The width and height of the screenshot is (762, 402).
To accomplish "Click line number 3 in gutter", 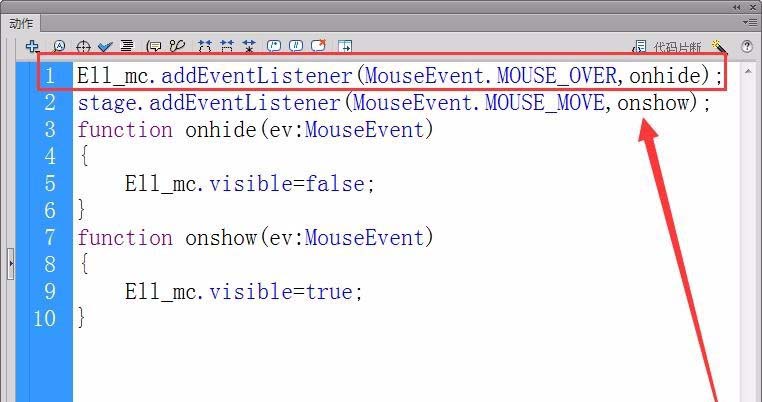I will [x=50, y=130].
